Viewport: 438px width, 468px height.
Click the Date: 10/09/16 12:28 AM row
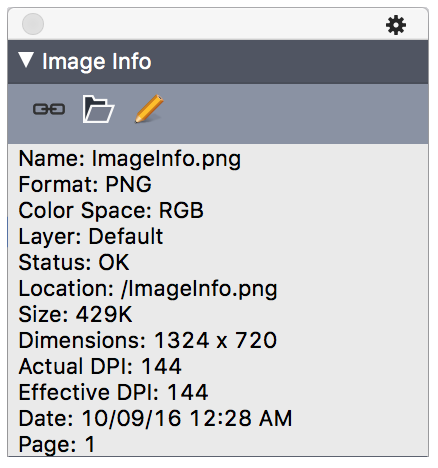point(155,418)
